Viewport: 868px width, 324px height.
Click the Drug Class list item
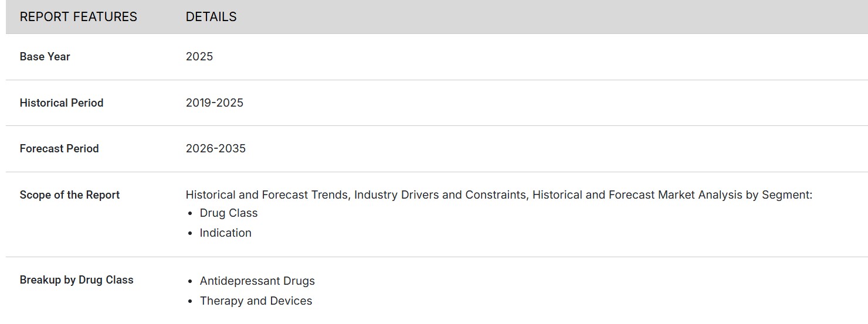(x=229, y=213)
